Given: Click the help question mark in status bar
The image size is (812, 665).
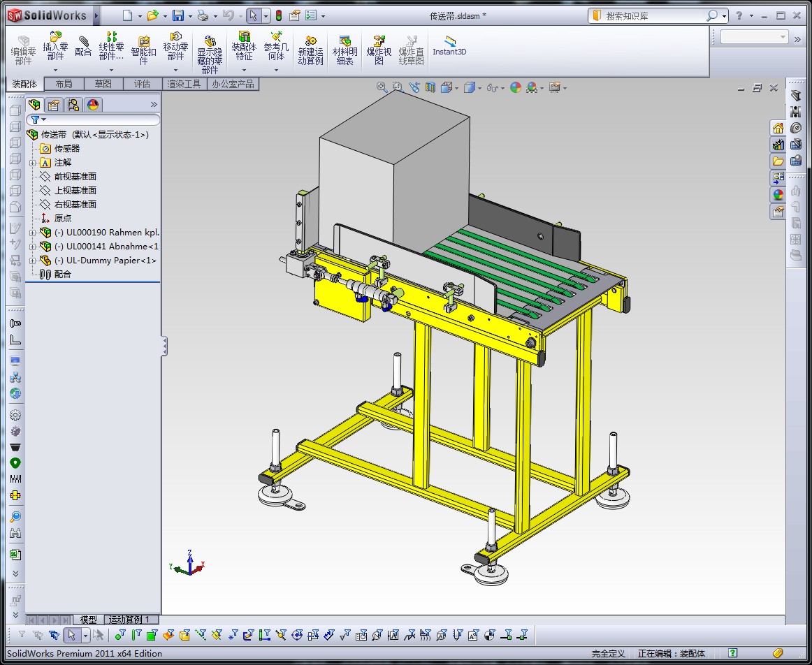Looking at the screenshot, I should pos(733,653).
